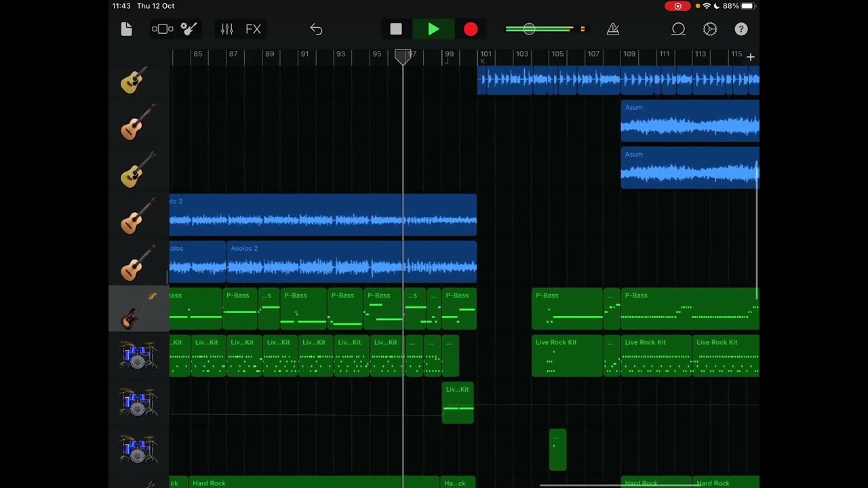The image size is (868, 488).
Task: Tap the horizontal scroll indicator
Action: tap(620, 485)
